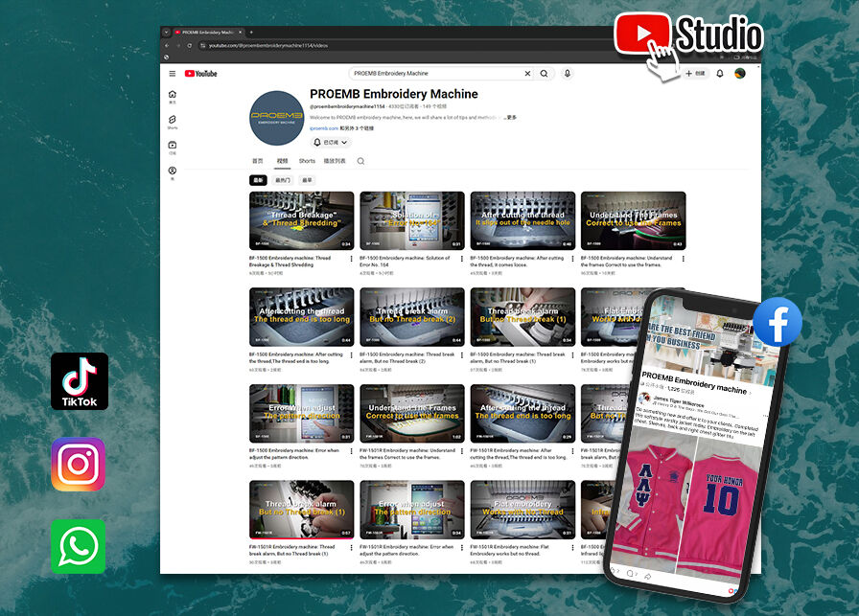This screenshot has height=616, width=859.
Task: Open the Thread Breakage video thumbnail
Action: [301, 221]
